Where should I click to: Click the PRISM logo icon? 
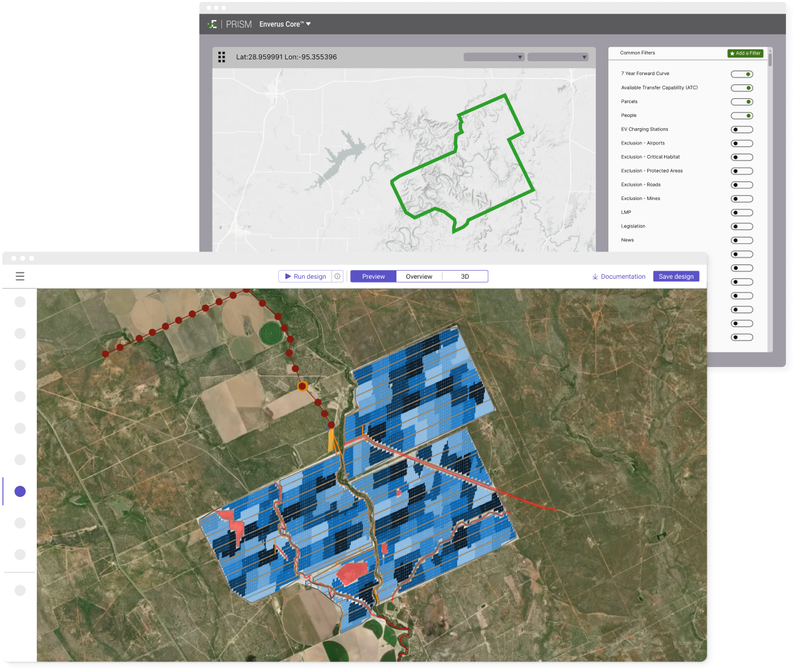click(x=213, y=24)
